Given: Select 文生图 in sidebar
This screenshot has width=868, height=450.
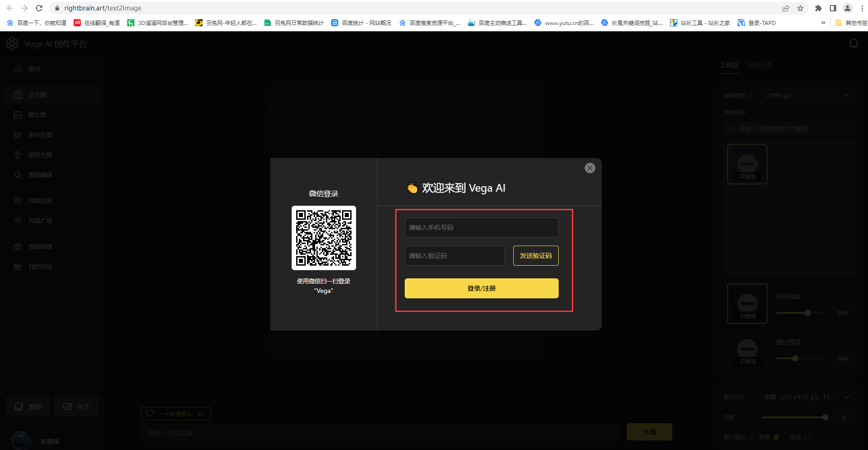Looking at the screenshot, I should pos(52,95).
